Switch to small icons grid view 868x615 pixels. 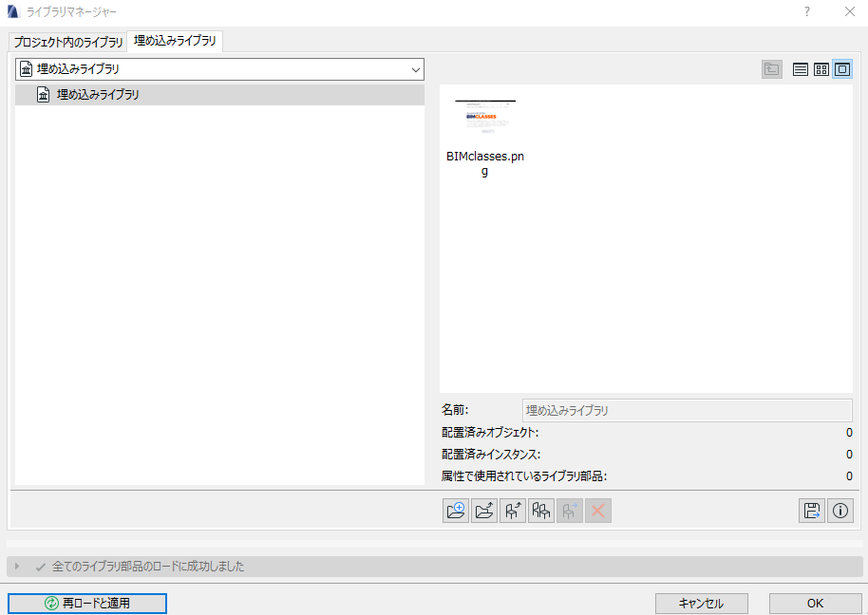pyautogui.click(x=821, y=69)
